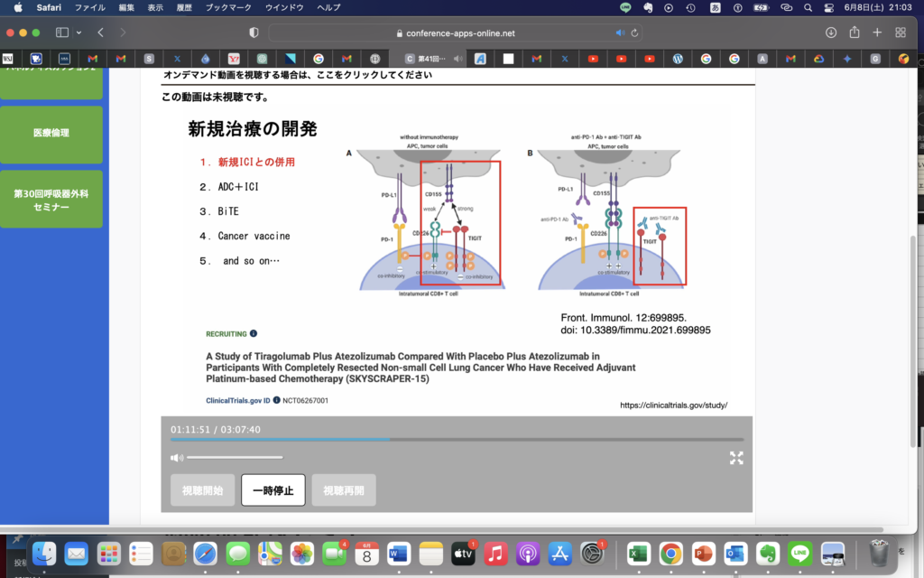This screenshot has width=924, height=578.
Task: Show Safari tab overview grid
Action: pyautogui.click(x=901, y=33)
